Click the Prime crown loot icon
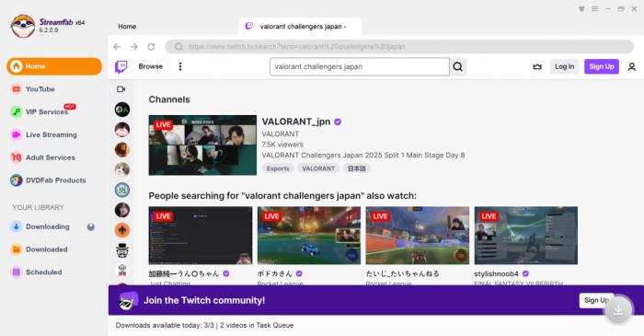 tap(537, 66)
